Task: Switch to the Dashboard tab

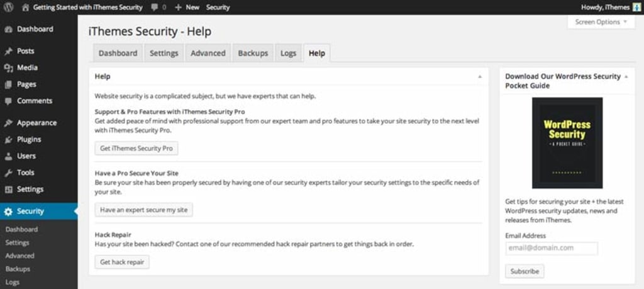Action: 118,53
